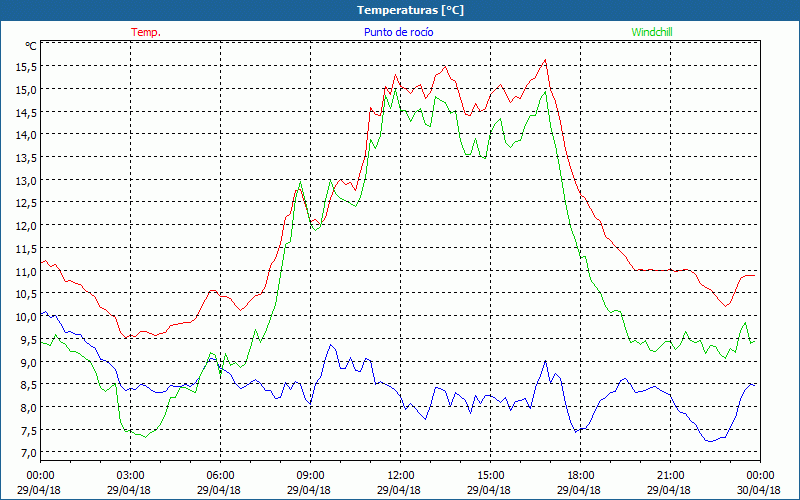Image resolution: width=800 pixels, height=500 pixels.
Task: Select the blue Punto de rocío legend label
Action: click(x=398, y=32)
